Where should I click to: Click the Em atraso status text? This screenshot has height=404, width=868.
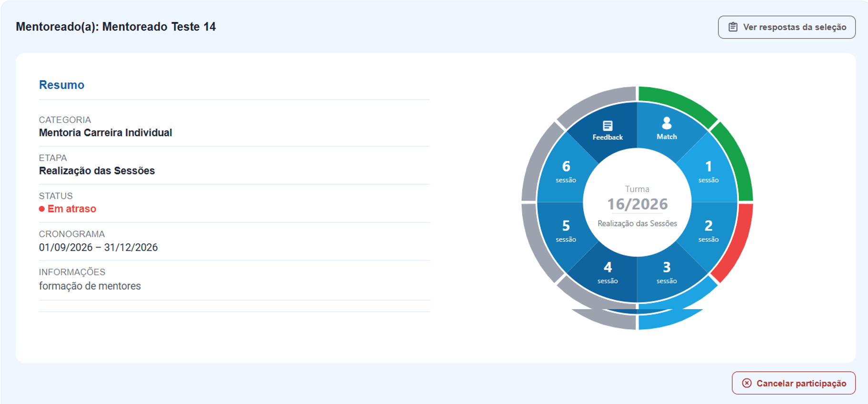click(72, 209)
